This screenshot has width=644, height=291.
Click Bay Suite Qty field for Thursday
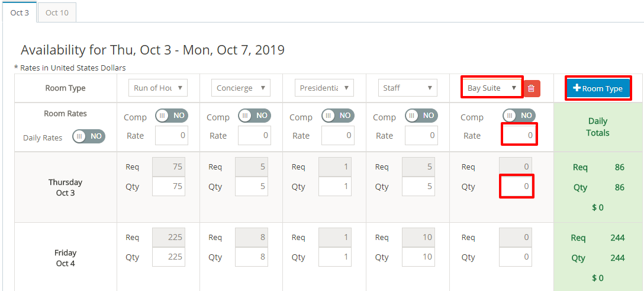(x=517, y=186)
